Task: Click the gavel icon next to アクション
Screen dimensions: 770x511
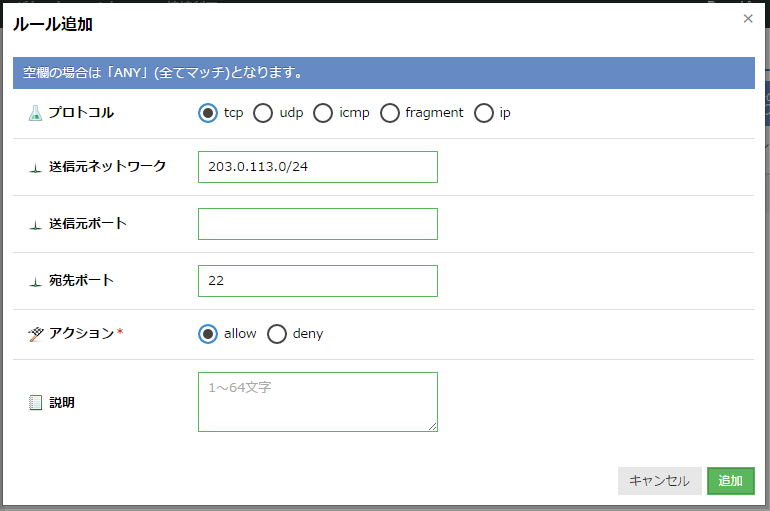Action: 36,333
